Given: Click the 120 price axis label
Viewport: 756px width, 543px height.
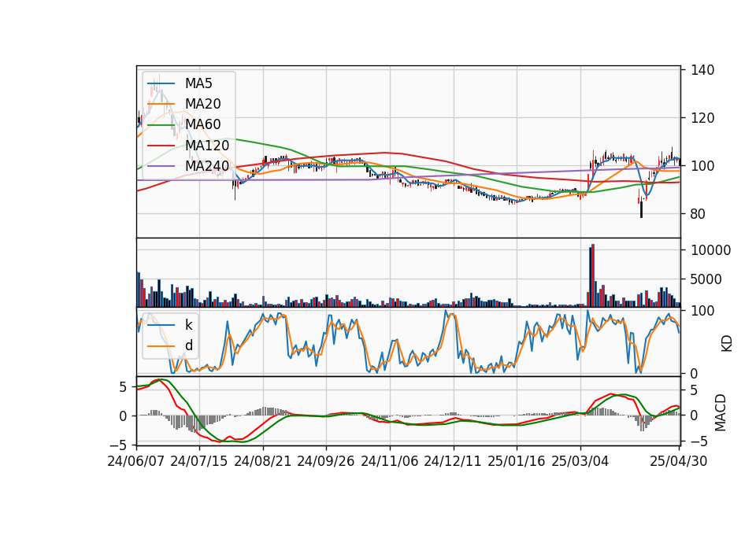Looking at the screenshot, I should [x=702, y=118].
